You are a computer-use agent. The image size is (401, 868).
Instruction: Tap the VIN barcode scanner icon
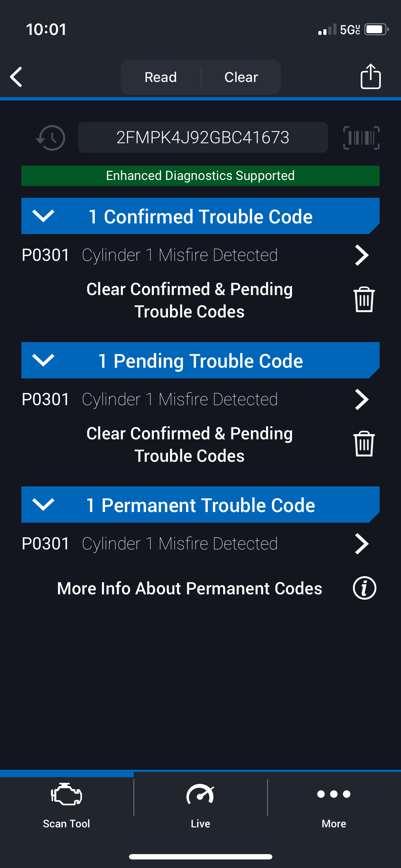pos(361,138)
